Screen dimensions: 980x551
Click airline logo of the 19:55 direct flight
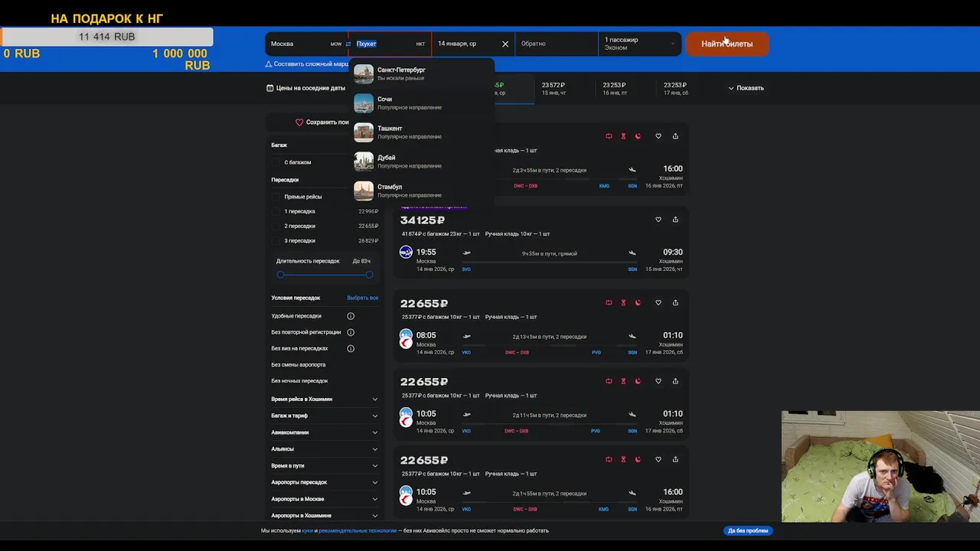(x=407, y=252)
